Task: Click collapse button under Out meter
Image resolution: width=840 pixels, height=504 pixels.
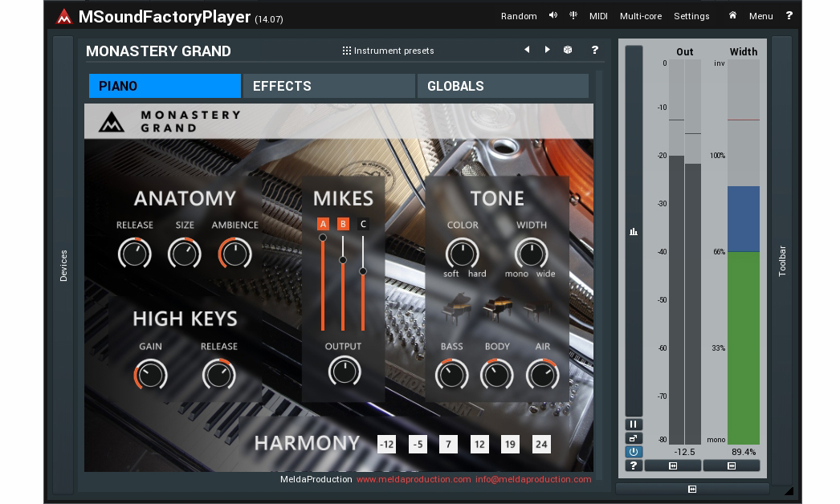Action: (673, 466)
